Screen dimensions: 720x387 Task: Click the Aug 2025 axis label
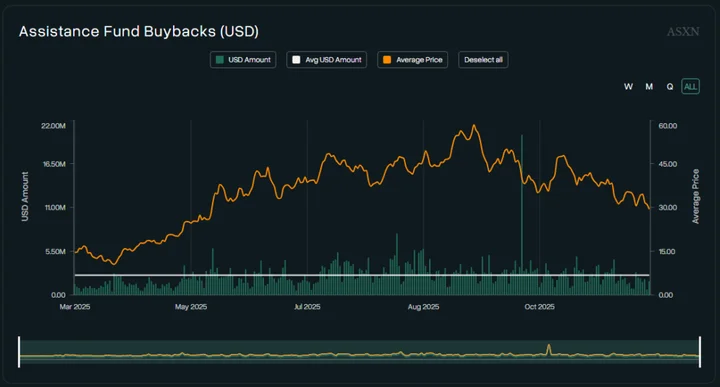tap(423, 307)
